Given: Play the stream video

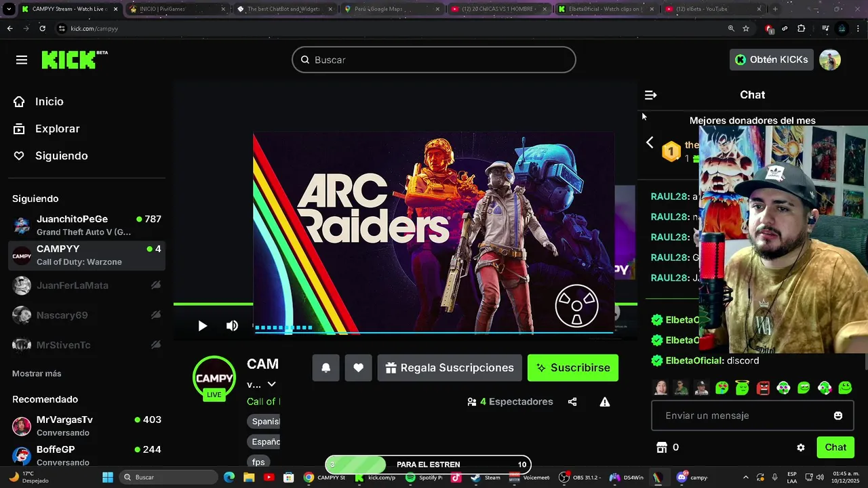Looking at the screenshot, I should click(202, 326).
